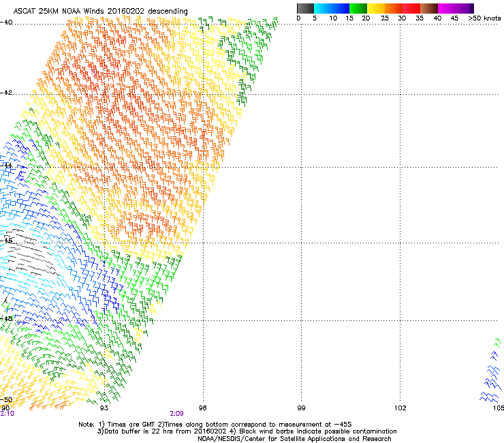The height and width of the screenshot is (443, 504).
Task: Click the '-44' latitude axis label
Action: [6, 165]
